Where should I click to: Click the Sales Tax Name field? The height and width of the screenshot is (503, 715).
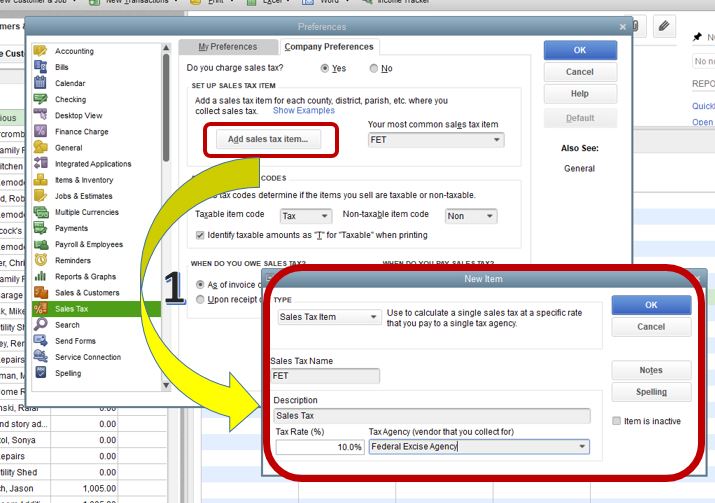tap(325, 375)
